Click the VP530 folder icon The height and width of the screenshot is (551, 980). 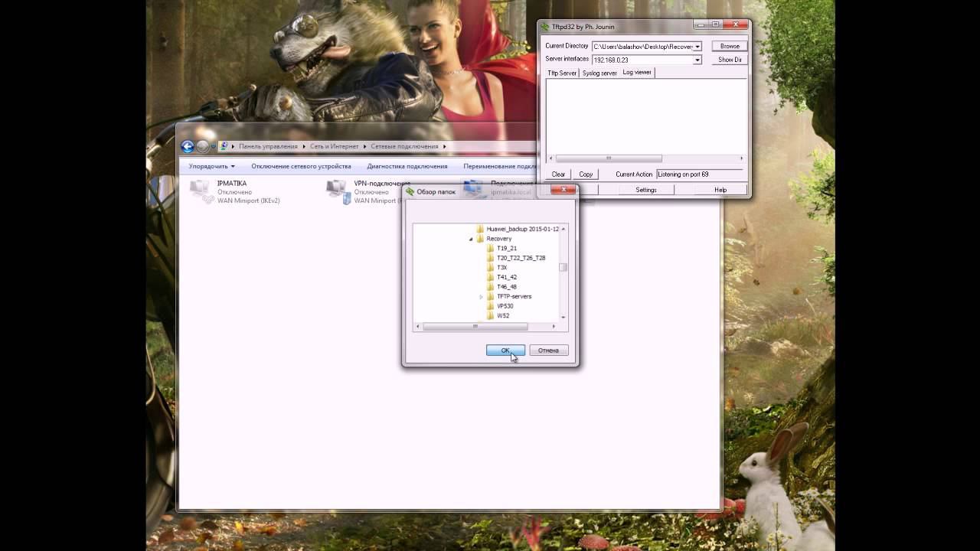491,305
